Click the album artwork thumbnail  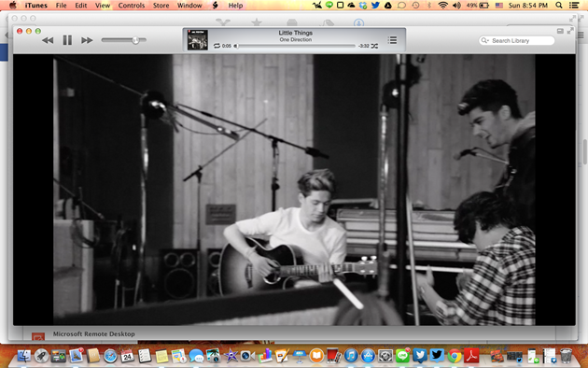tap(198, 40)
